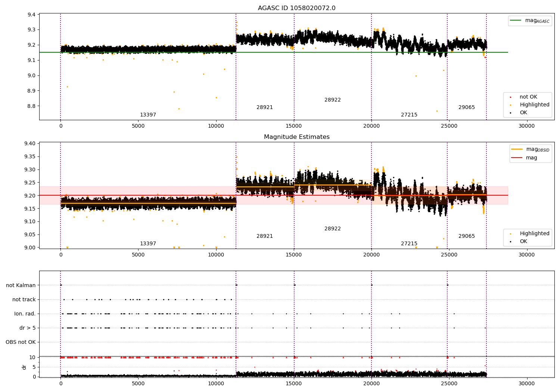Select the 'not OK' legend entry
This screenshot has width=560, height=392.
[x=528, y=97]
